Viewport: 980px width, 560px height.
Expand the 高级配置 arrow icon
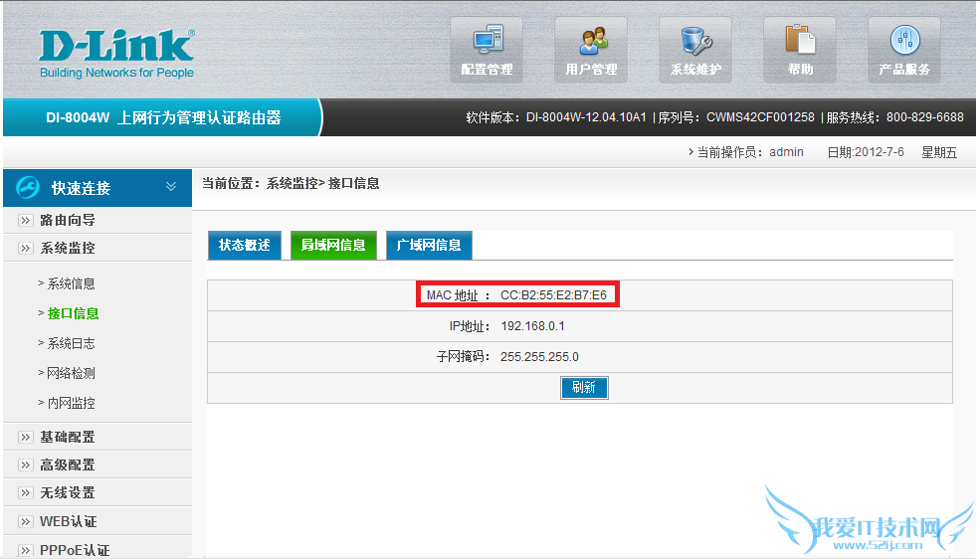tap(25, 465)
